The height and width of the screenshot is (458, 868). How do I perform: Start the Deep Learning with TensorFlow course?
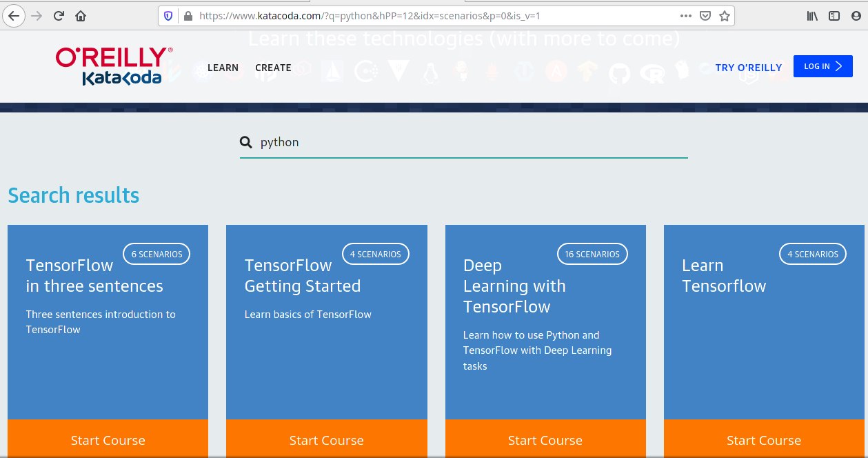pyautogui.click(x=545, y=439)
